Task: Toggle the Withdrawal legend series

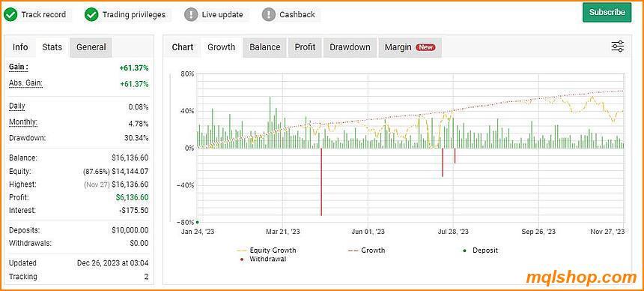Action: (262, 259)
